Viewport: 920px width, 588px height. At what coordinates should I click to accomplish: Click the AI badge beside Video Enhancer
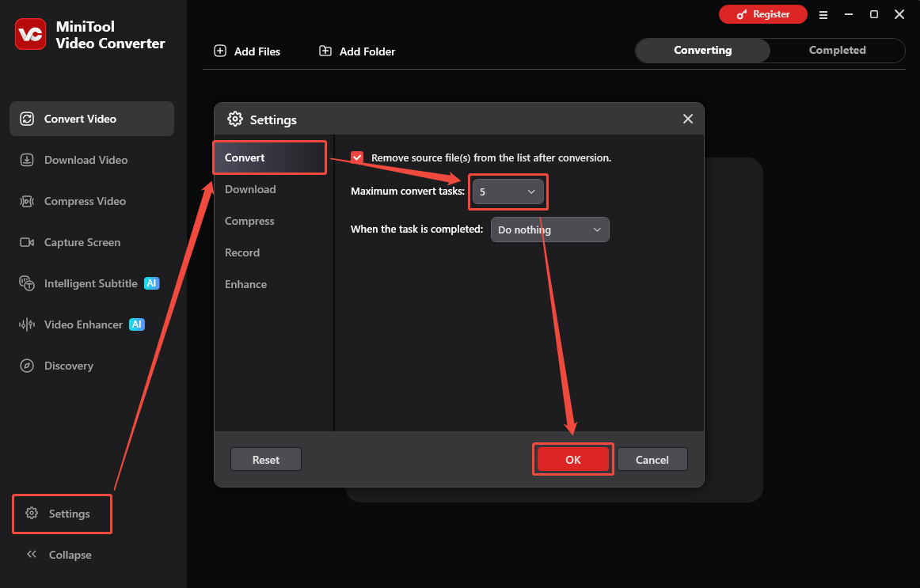[137, 324]
